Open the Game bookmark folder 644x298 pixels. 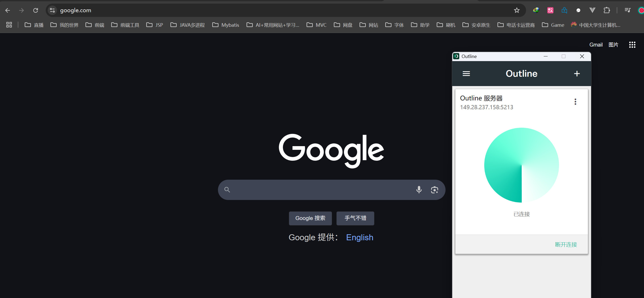553,25
